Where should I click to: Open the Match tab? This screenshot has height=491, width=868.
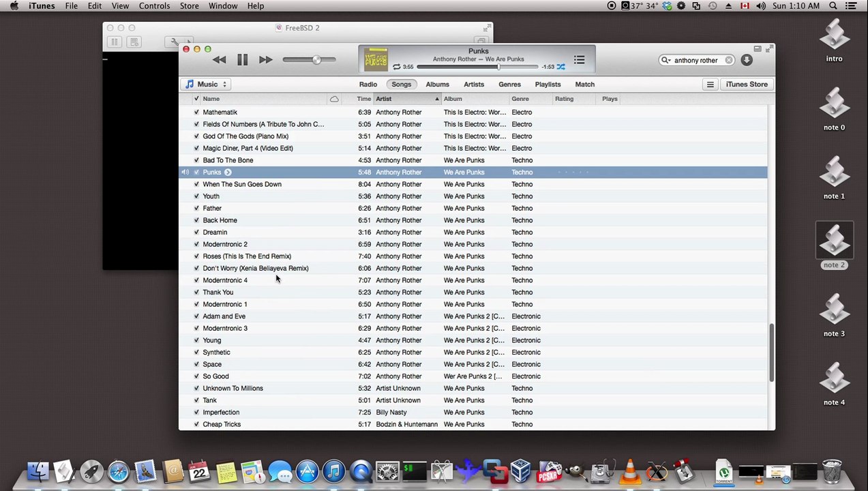[x=584, y=85]
